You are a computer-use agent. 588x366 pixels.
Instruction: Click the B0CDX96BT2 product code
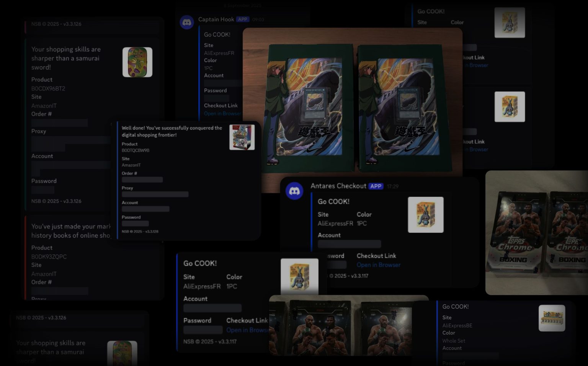coord(48,88)
